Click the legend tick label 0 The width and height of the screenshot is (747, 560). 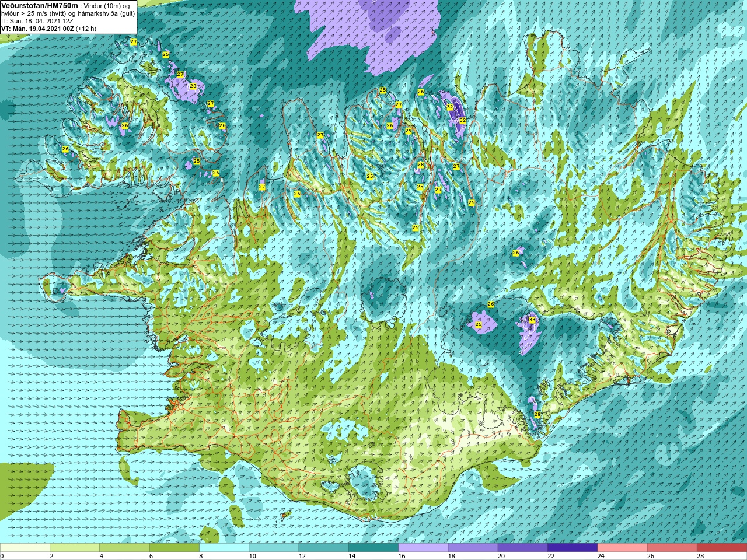2,556
